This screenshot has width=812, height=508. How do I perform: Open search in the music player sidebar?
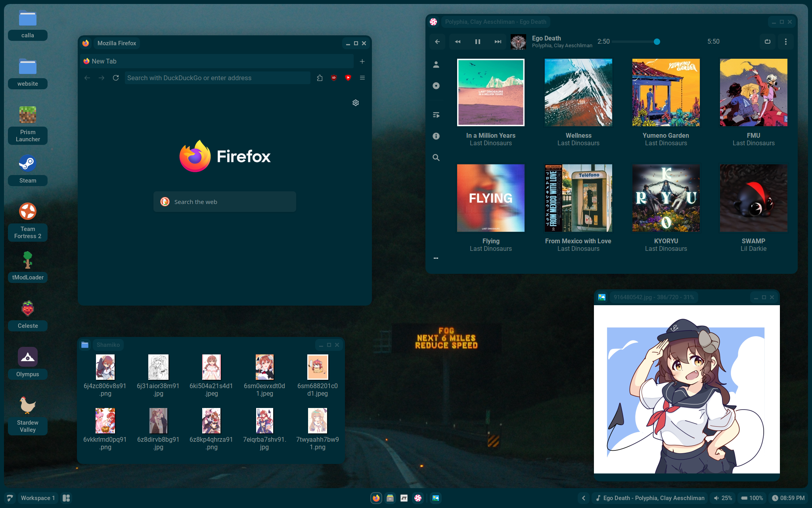pyautogui.click(x=436, y=158)
